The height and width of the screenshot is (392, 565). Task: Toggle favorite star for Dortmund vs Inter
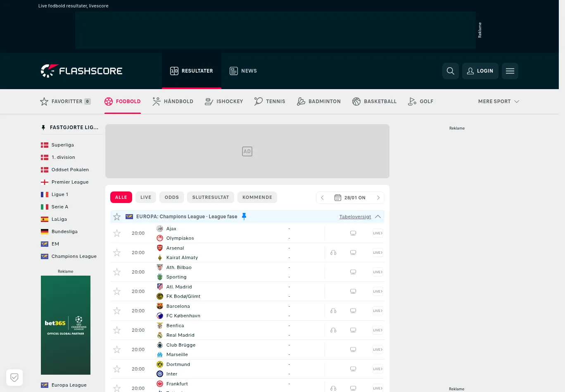(x=117, y=369)
